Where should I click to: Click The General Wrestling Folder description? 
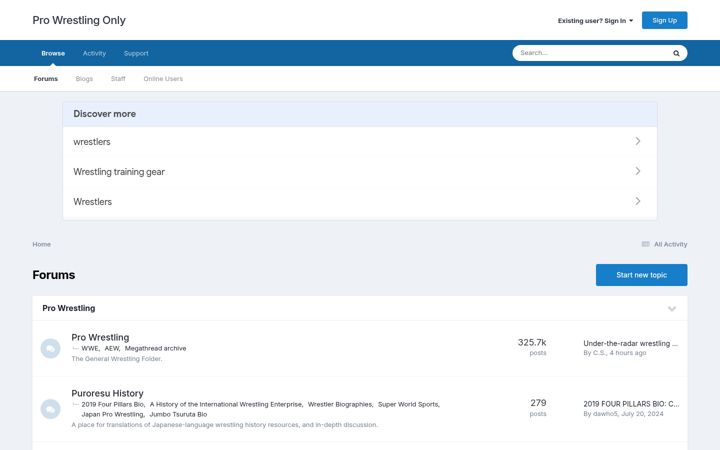pos(117,359)
